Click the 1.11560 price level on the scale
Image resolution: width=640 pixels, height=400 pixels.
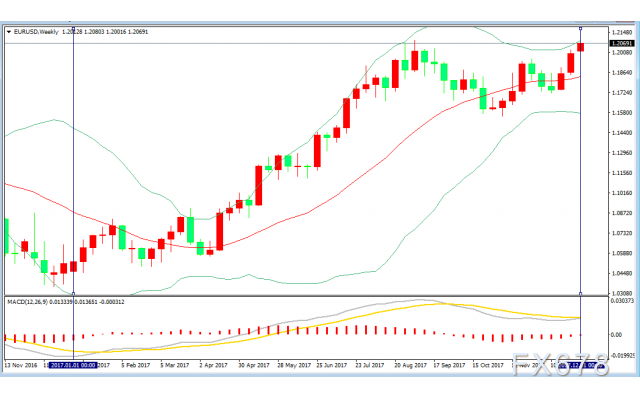pos(622,173)
